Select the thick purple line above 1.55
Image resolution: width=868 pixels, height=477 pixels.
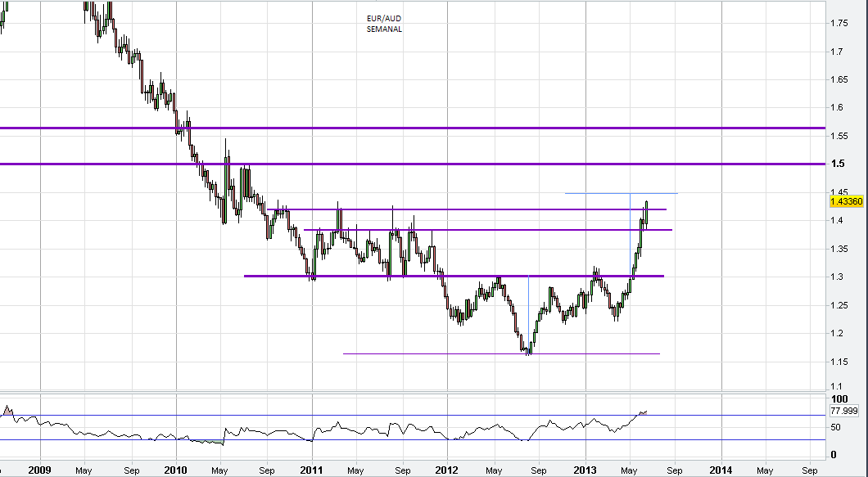[x=413, y=128]
